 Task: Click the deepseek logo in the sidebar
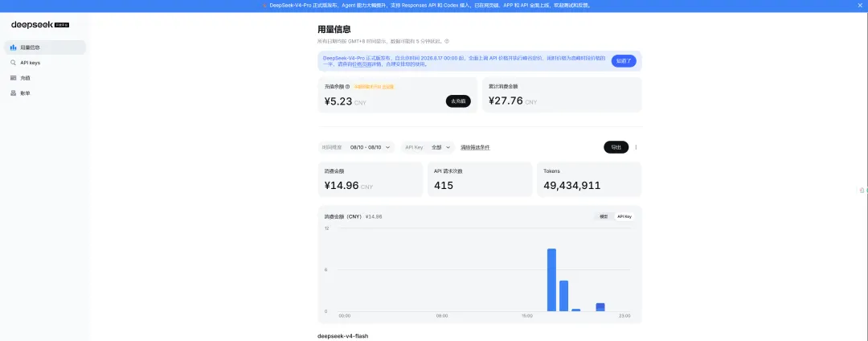point(40,25)
